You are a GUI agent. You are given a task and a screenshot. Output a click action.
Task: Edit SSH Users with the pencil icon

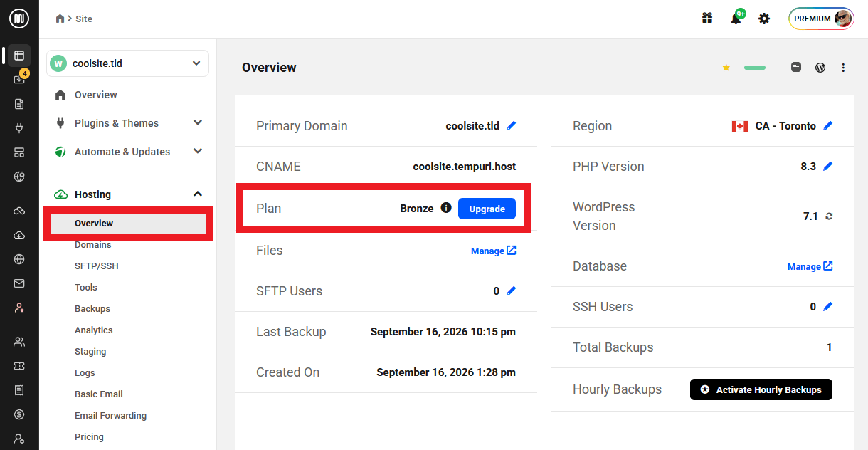827,306
